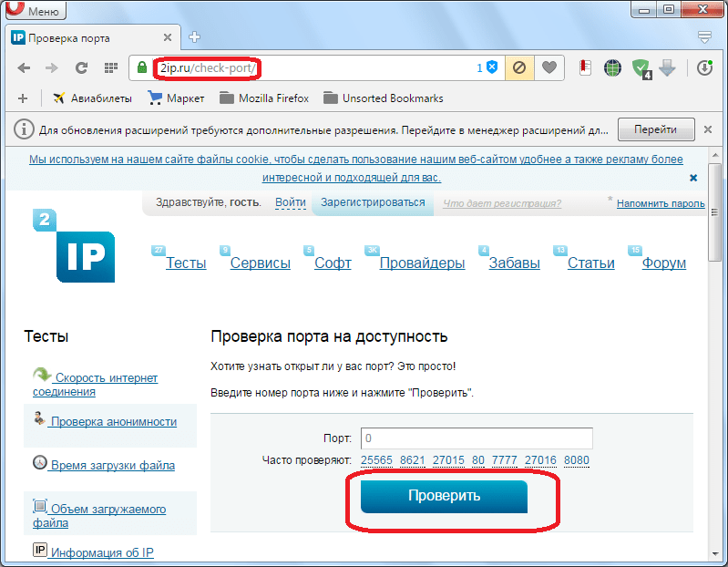Click the update download circle icon
Viewport: 728px width, 567px height.
click(x=705, y=67)
